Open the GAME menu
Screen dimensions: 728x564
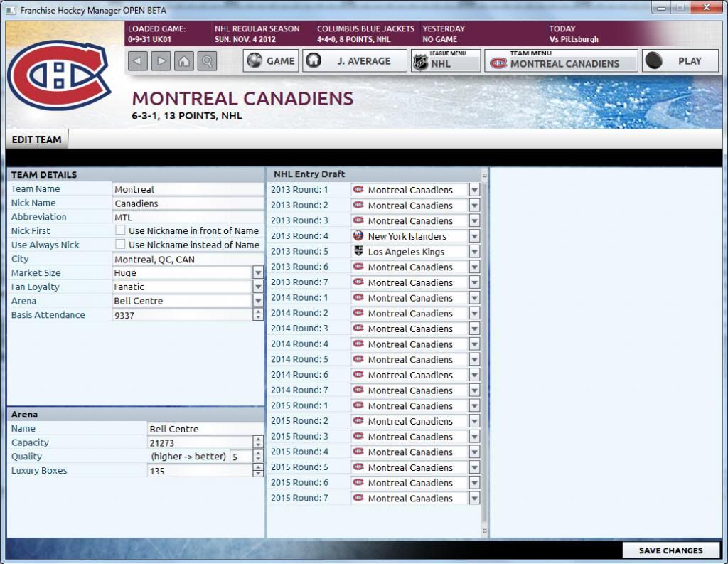[x=271, y=61]
